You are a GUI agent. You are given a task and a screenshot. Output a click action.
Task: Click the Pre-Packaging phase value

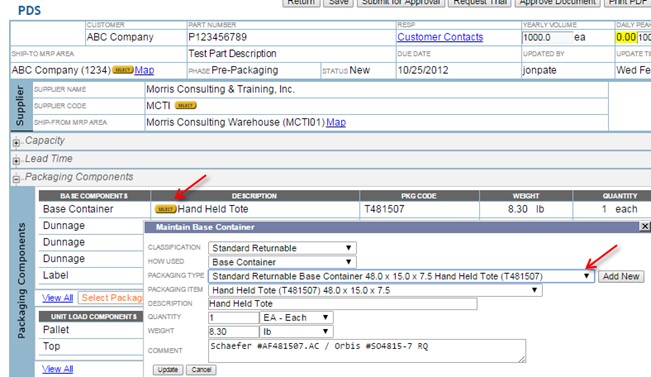point(245,70)
